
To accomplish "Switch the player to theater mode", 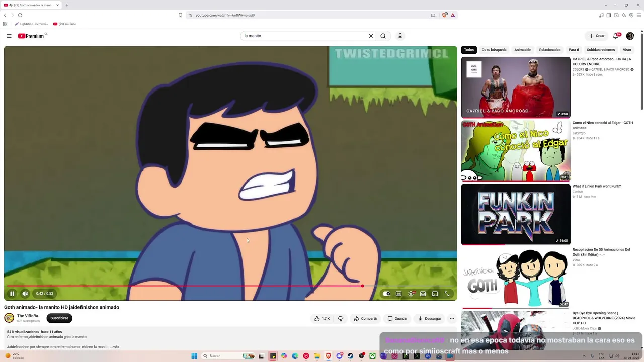I will (x=423, y=294).
